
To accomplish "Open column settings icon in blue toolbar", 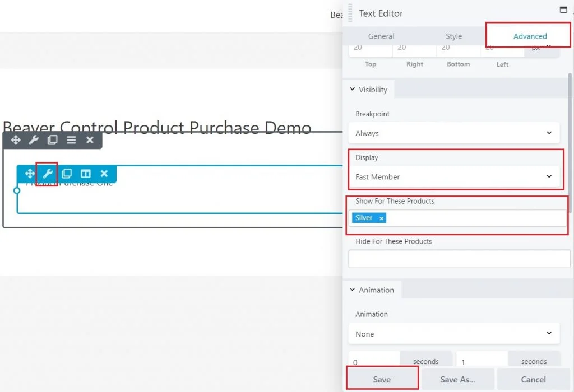I will (x=85, y=174).
